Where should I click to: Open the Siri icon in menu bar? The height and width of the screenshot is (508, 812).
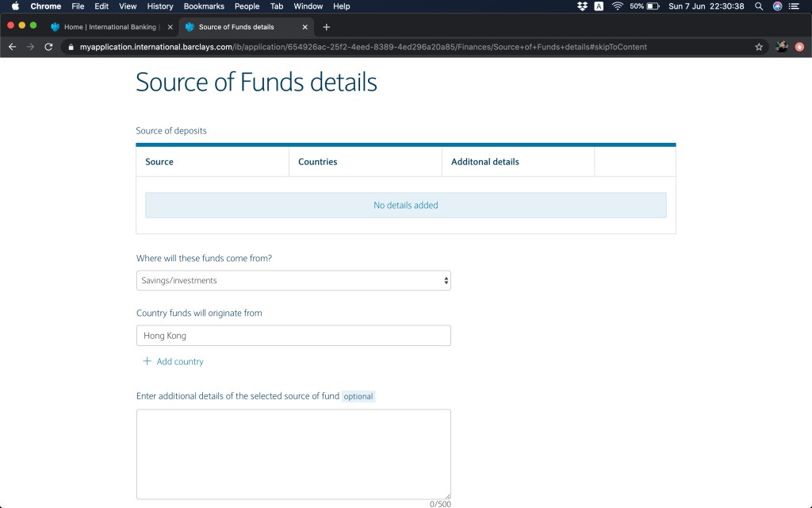[777, 6]
